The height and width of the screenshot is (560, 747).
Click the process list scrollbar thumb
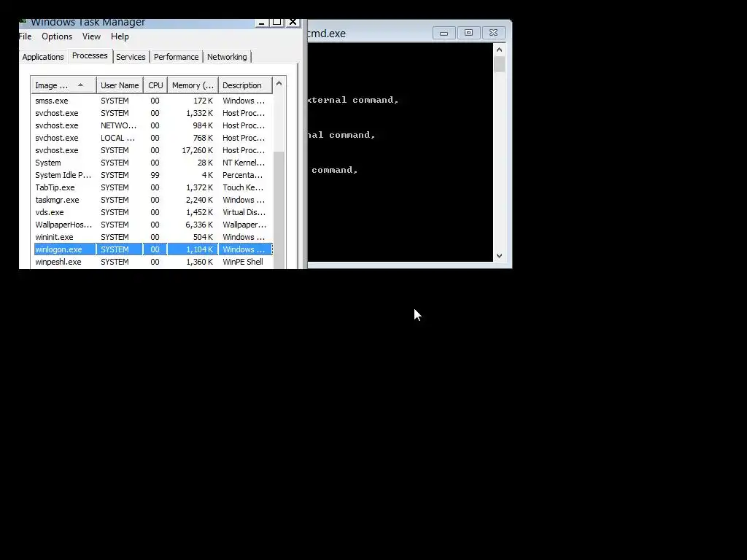[279, 209]
